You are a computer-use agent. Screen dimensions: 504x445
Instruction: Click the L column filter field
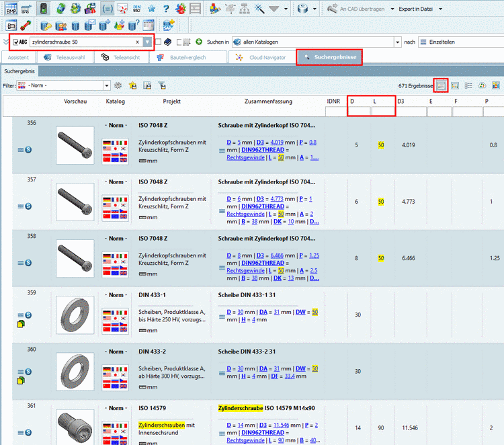tap(383, 112)
